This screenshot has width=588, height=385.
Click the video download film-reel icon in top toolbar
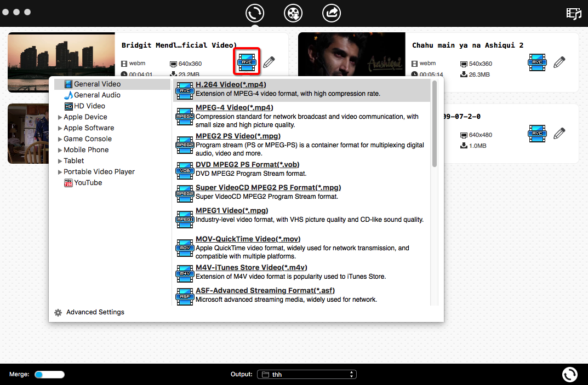pos(293,13)
